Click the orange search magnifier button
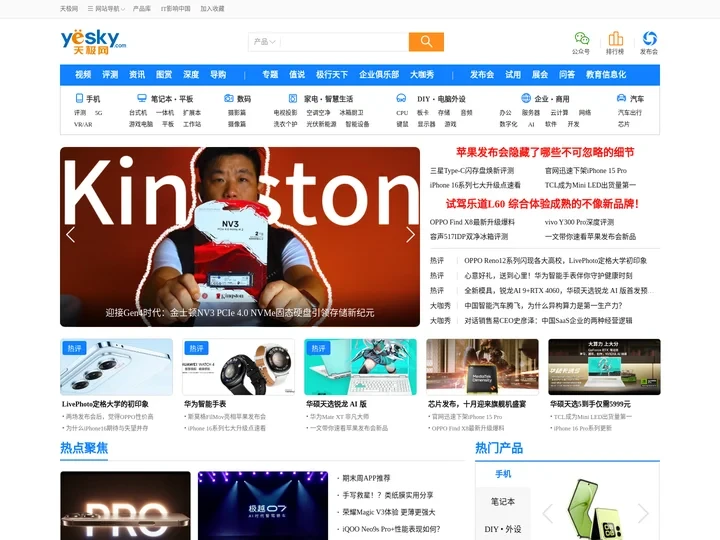This screenshot has height=540, width=720. coord(426,42)
